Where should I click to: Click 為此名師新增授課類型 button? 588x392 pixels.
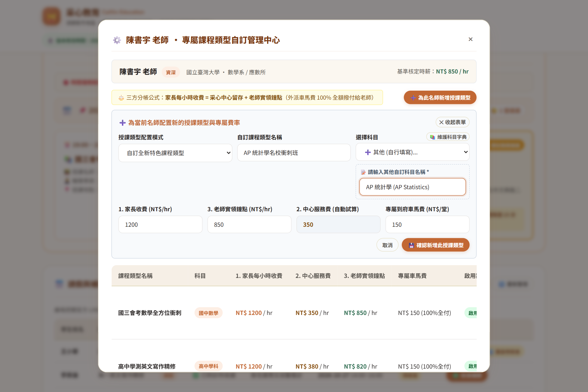[x=440, y=97]
